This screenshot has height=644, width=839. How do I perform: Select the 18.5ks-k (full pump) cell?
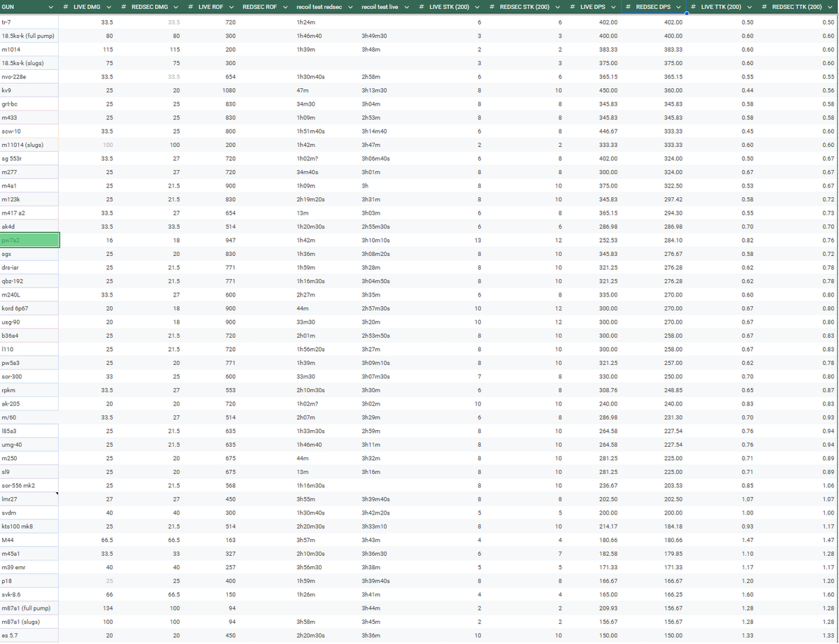(29, 36)
